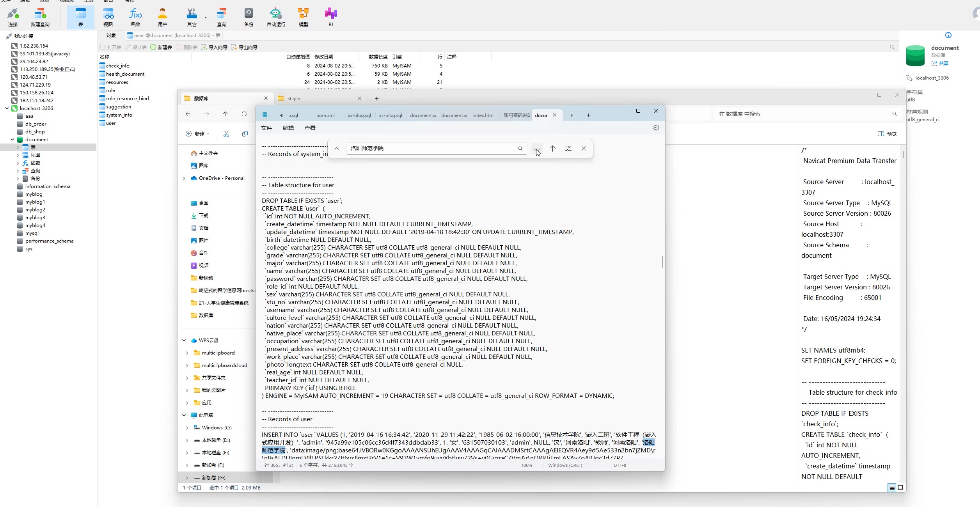
Task: Open the User icon in Navicat toolbar
Action: 163,17
